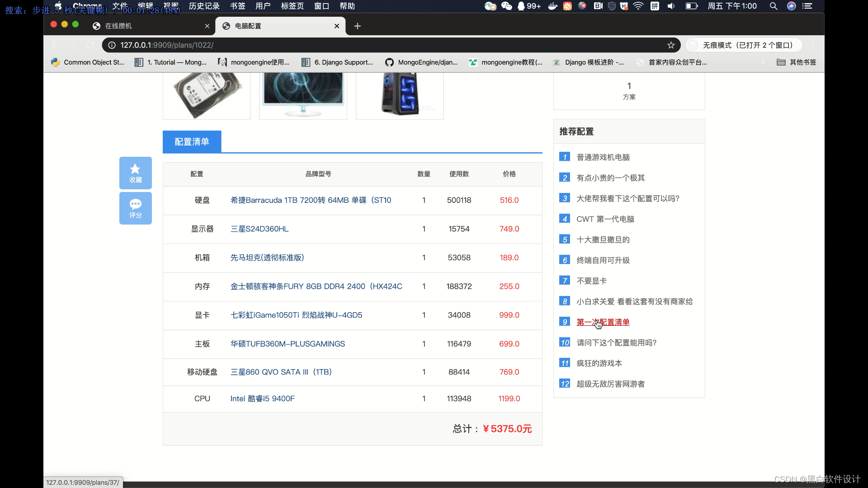Open Chrome three-dot menu
The height and width of the screenshot is (488, 868).
(x=813, y=45)
